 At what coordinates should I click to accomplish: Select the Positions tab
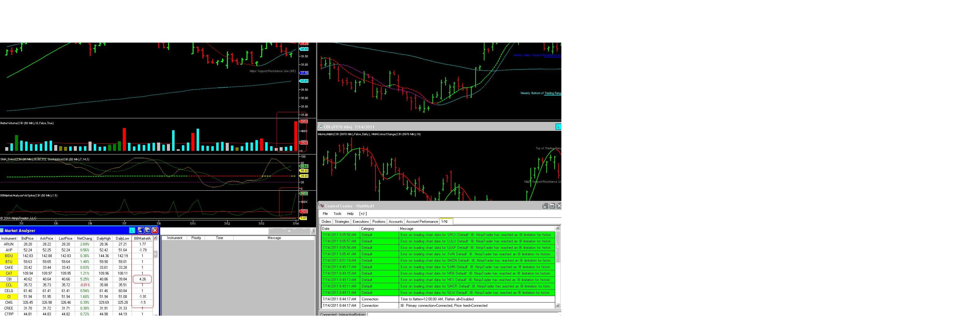tap(379, 222)
